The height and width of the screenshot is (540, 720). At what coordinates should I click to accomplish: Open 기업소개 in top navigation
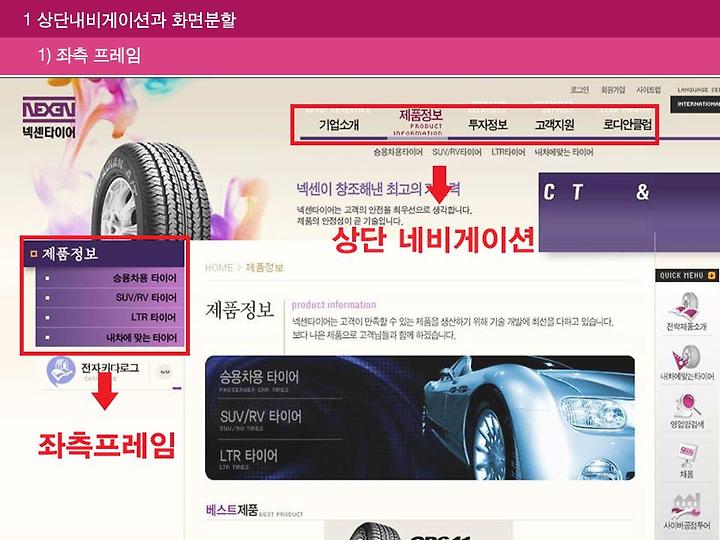pos(339,124)
